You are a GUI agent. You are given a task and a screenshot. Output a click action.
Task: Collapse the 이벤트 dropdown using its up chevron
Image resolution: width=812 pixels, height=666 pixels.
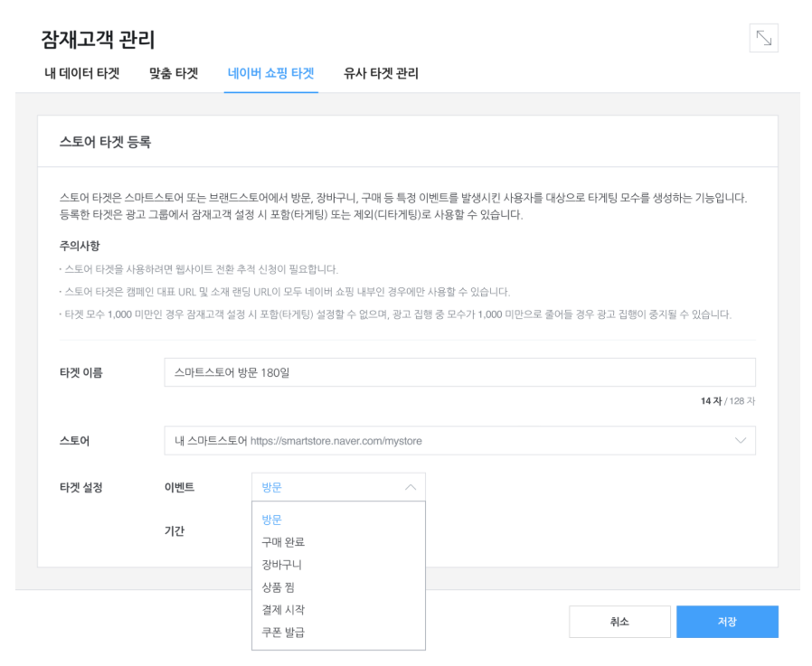click(411, 487)
